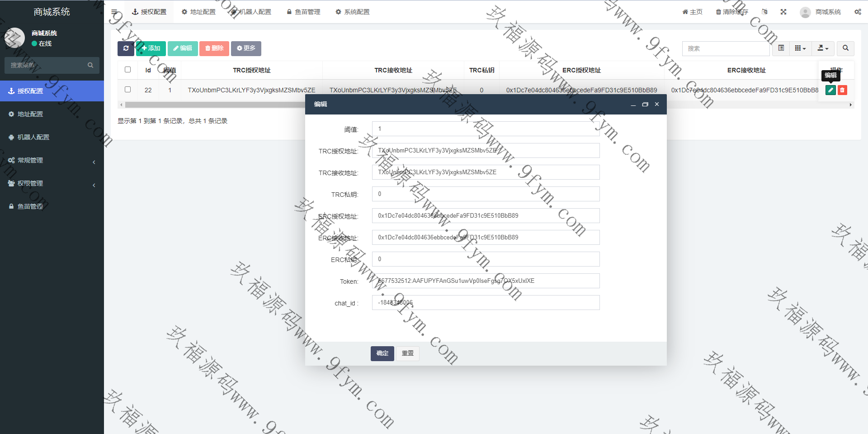Open the language switch icon in header

pos(764,12)
